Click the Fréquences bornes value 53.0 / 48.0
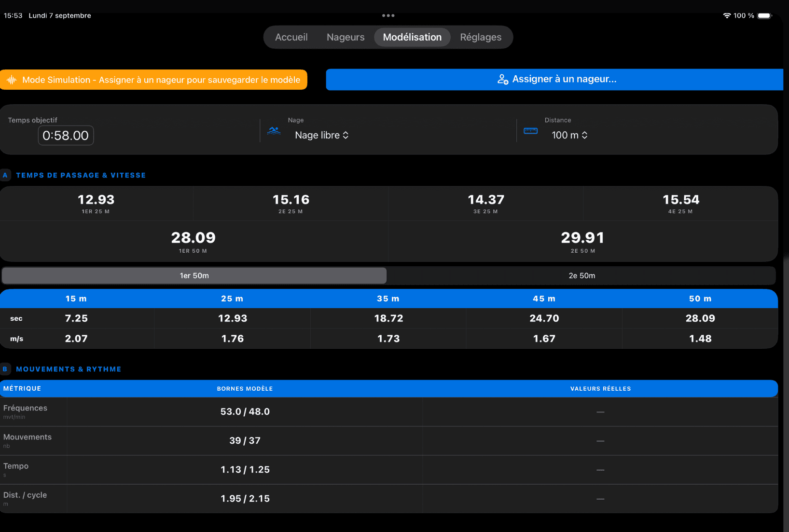Screen dimensions: 789x532 coord(245,412)
